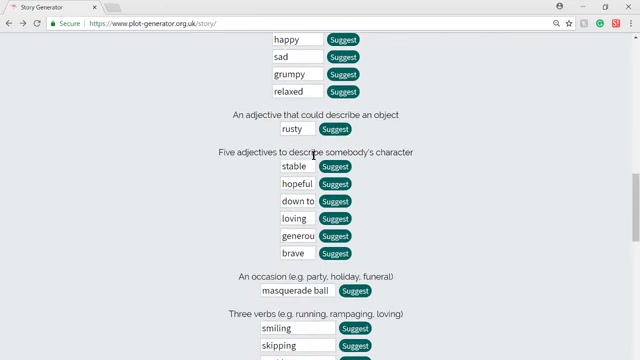Click the green Grammarly extension icon

pyautogui.click(x=600, y=24)
